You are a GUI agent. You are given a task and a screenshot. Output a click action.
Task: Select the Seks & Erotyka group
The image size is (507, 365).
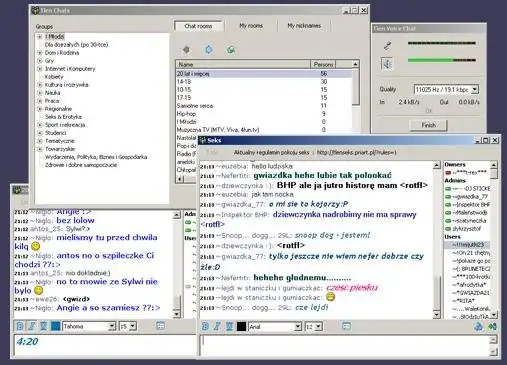point(63,117)
